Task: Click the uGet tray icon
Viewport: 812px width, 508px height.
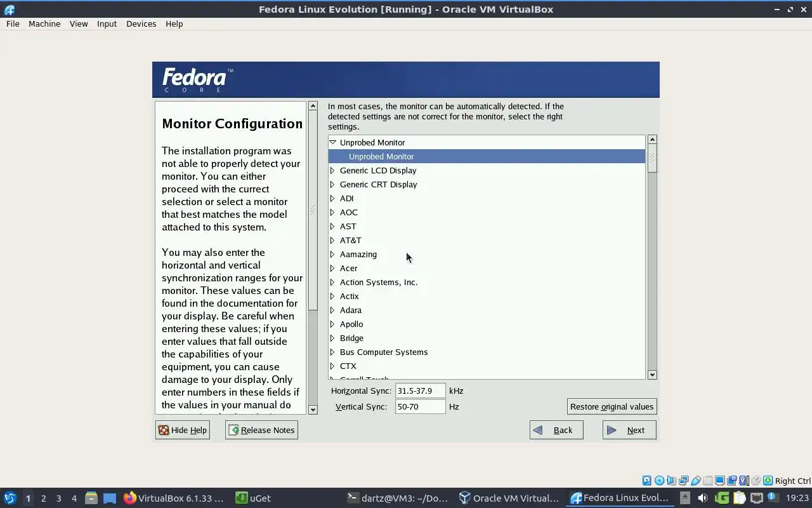Action: tap(722, 498)
